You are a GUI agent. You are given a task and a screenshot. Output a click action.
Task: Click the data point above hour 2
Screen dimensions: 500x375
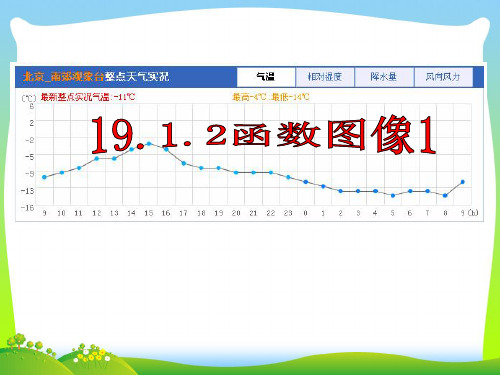point(340,191)
